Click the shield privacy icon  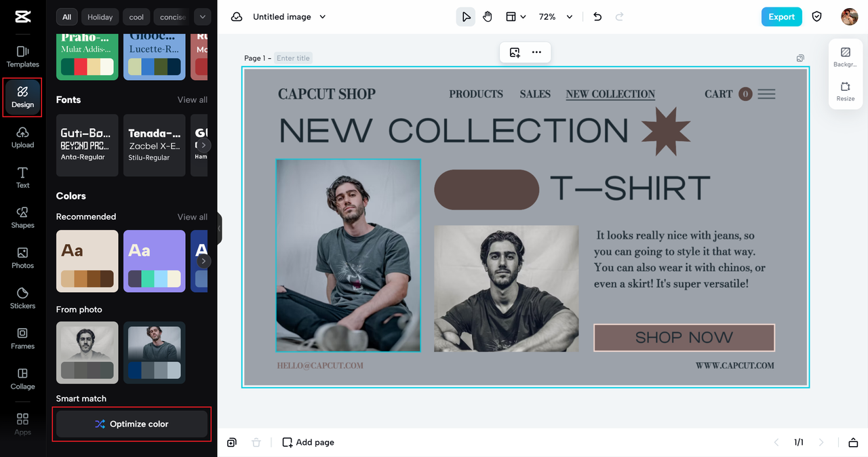point(817,17)
